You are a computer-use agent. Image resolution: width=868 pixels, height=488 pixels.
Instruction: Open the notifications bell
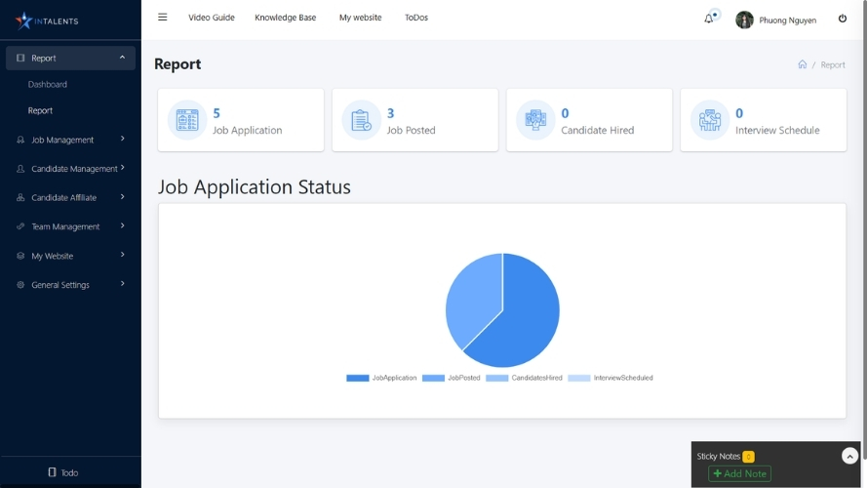pos(709,19)
